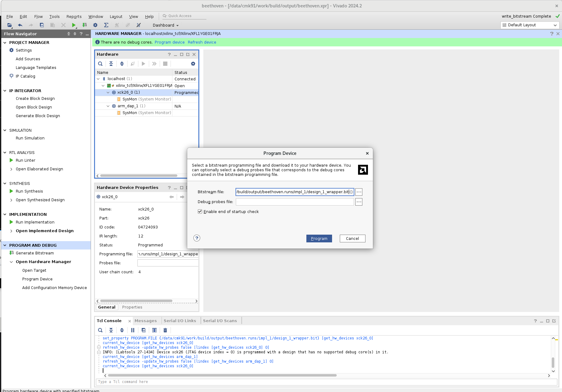Collapse all in Hardware panel toolbar
The width and height of the screenshot is (562, 392).
coord(111,64)
